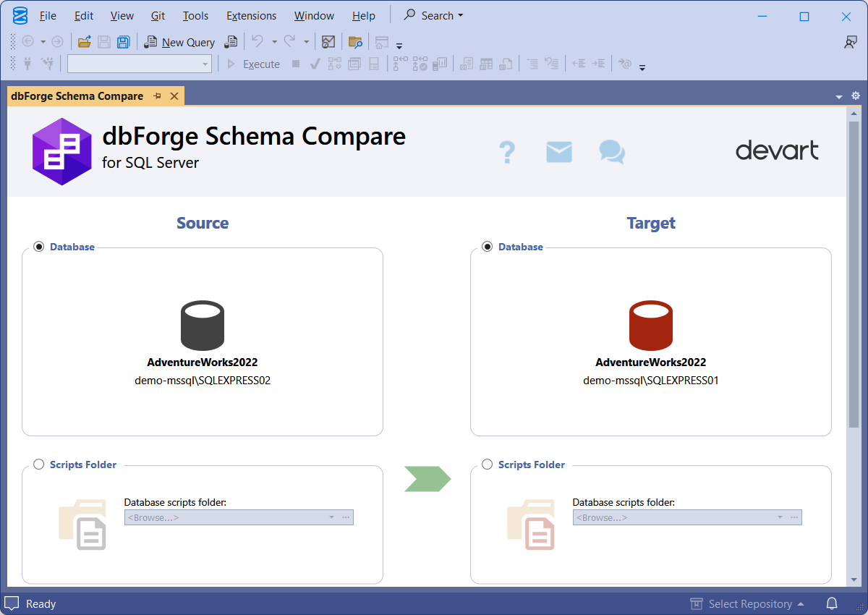Enable the Scripts Folder radio under Source
The width and height of the screenshot is (868, 615).
[38, 465]
